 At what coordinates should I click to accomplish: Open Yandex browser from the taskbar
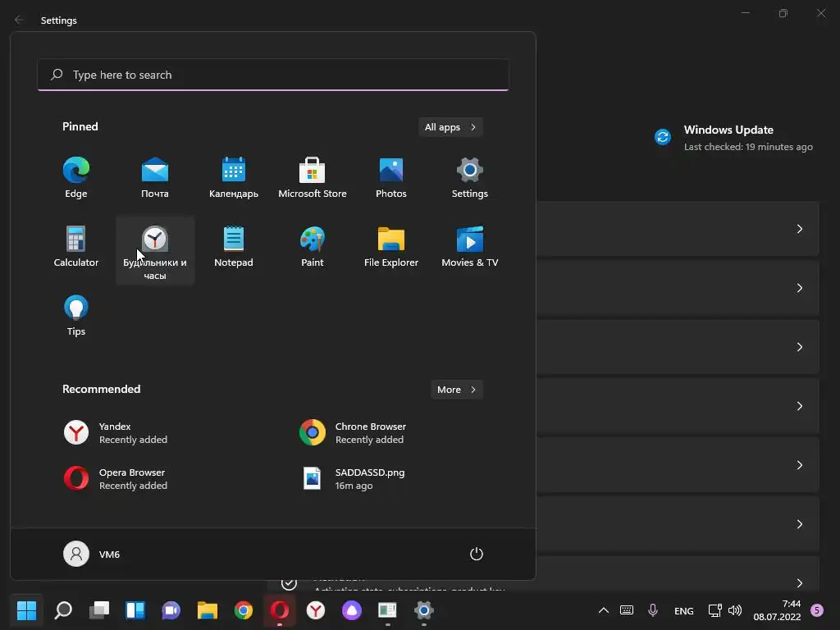[316, 610]
